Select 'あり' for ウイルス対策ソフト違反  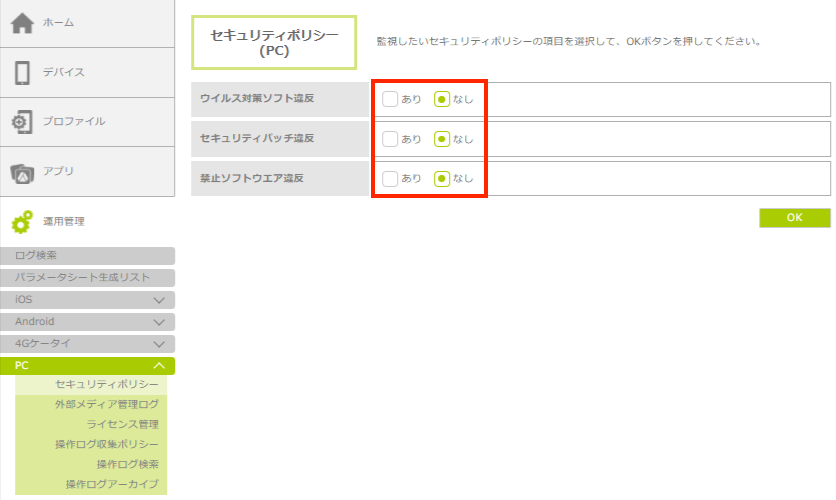tap(390, 99)
